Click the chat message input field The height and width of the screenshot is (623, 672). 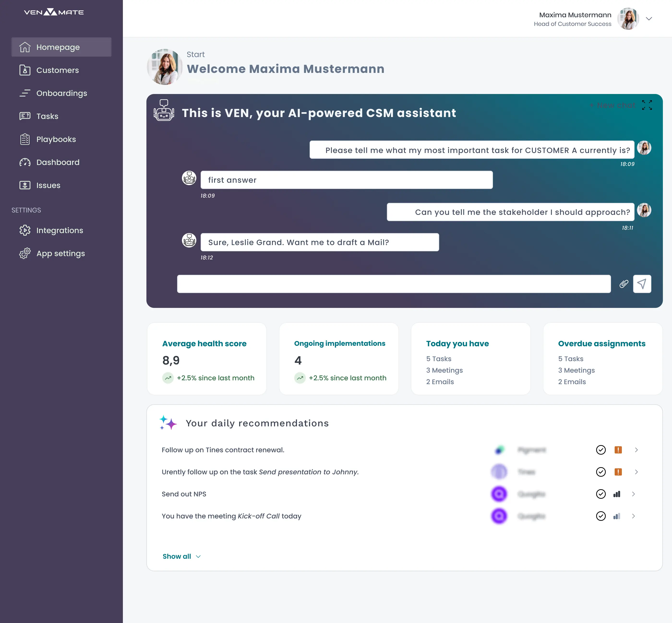[394, 284]
